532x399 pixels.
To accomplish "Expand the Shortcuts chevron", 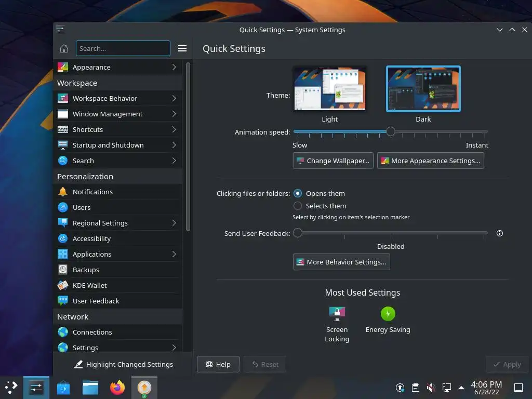I will (x=174, y=129).
